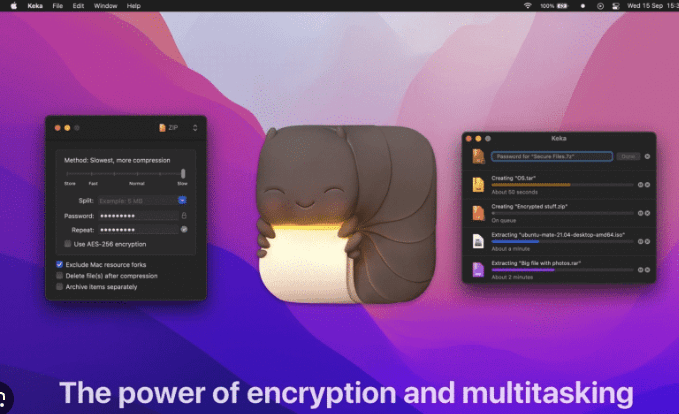Click the large Keka armadillo app icon

click(x=346, y=214)
